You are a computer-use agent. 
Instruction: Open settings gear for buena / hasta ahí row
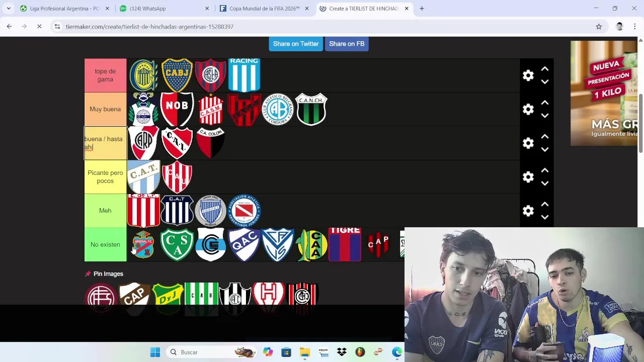click(x=528, y=143)
